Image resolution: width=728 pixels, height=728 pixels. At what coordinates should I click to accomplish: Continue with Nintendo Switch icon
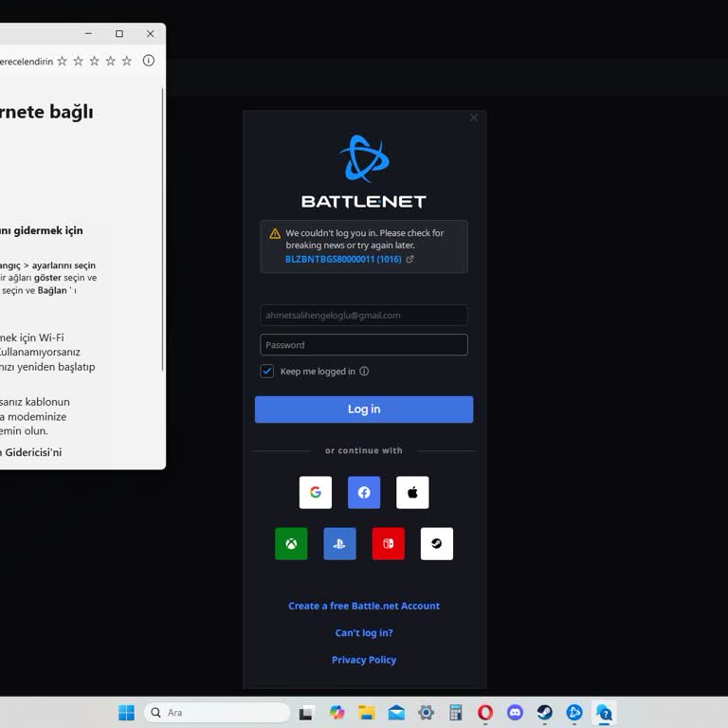(x=388, y=543)
